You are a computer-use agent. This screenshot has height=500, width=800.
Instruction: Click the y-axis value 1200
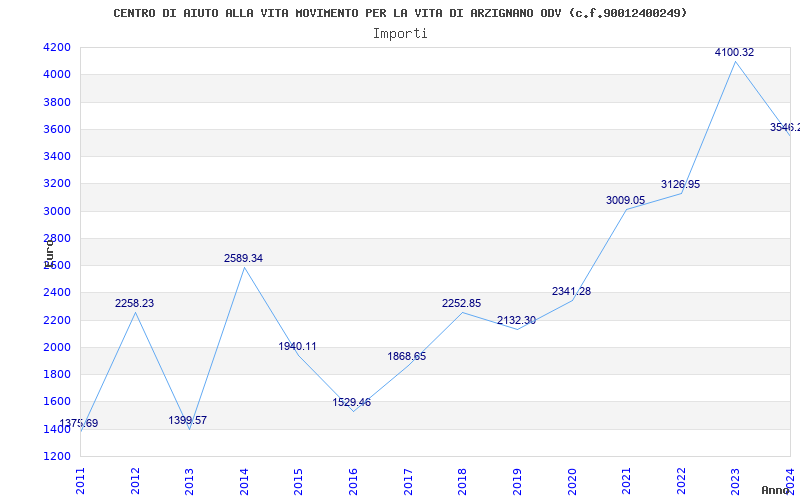[57, 456]
